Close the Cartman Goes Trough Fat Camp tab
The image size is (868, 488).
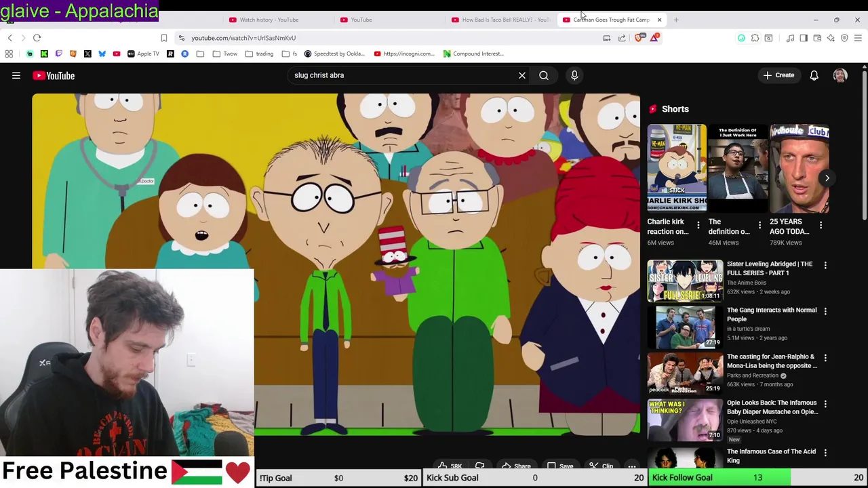click(659, 20)
